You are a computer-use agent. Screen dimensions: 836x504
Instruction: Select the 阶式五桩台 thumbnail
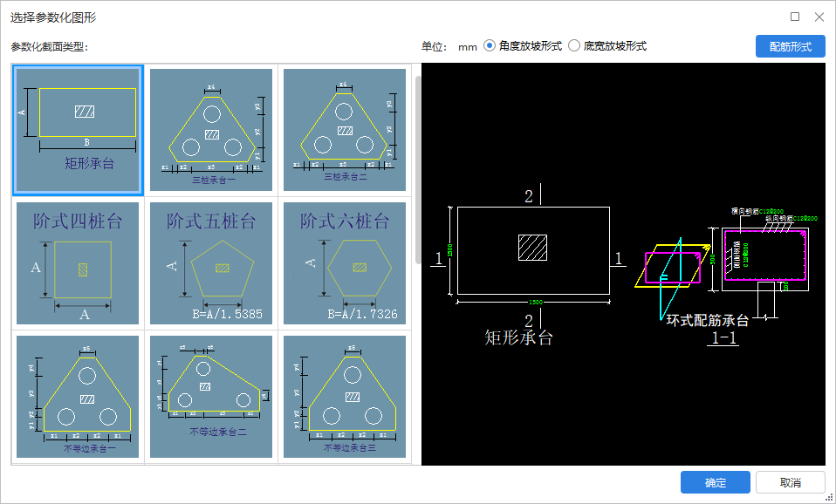pyautogui.click(x=211, y=263)
